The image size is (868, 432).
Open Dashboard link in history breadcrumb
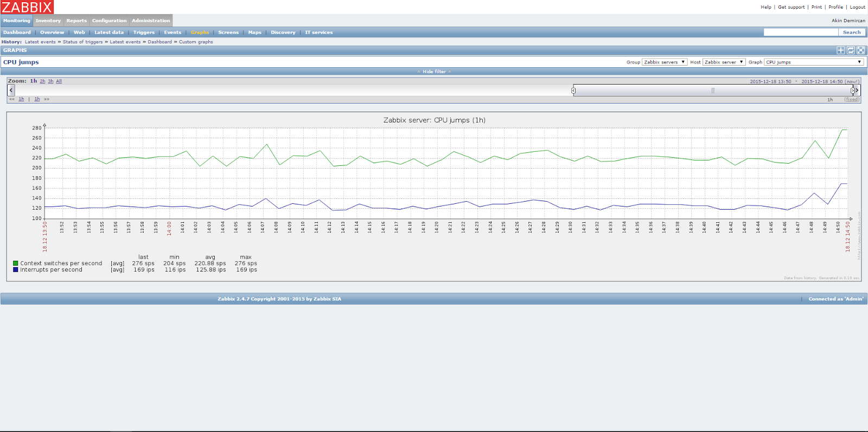click(159, 42)
